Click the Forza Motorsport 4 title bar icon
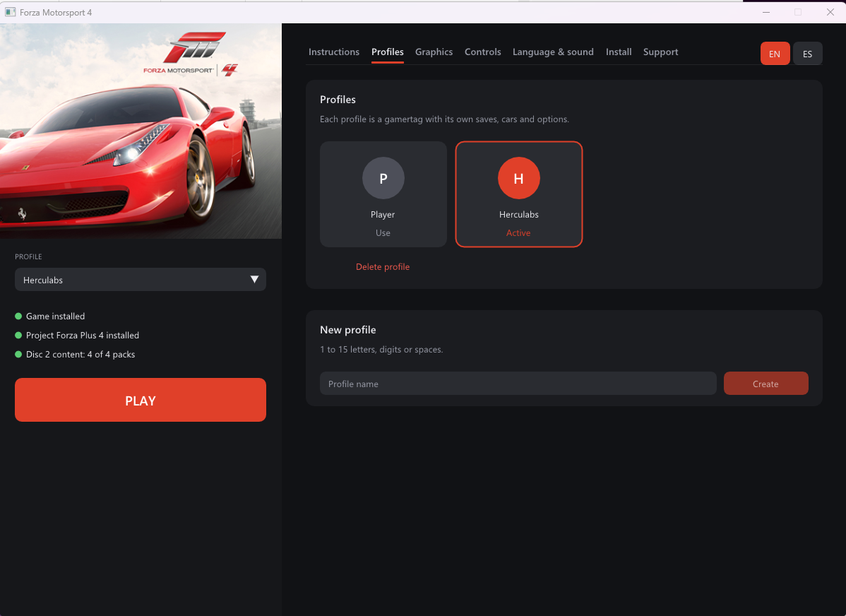This screenshot has height=616, width=846. tap(11, 12)
